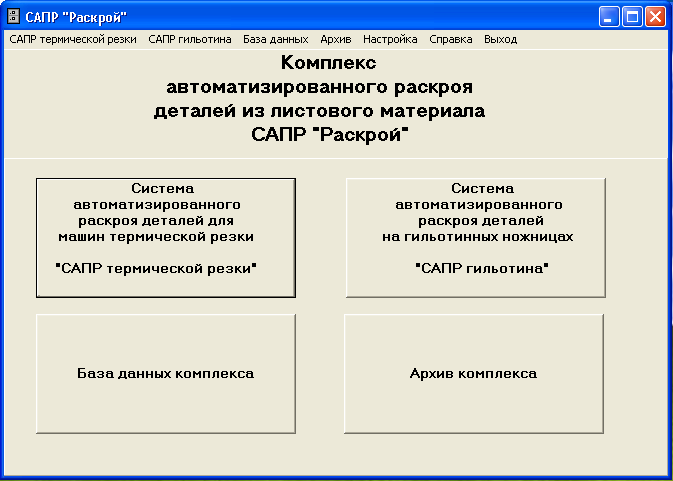Launch the "САПР термической резки" system button
The height and width of the screenshot is (481, 673).
[166, 238]
